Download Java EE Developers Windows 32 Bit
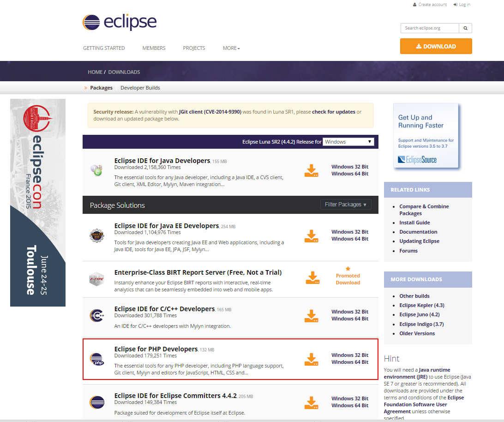This screenshot has height=422, width=504. coord(350,232)
